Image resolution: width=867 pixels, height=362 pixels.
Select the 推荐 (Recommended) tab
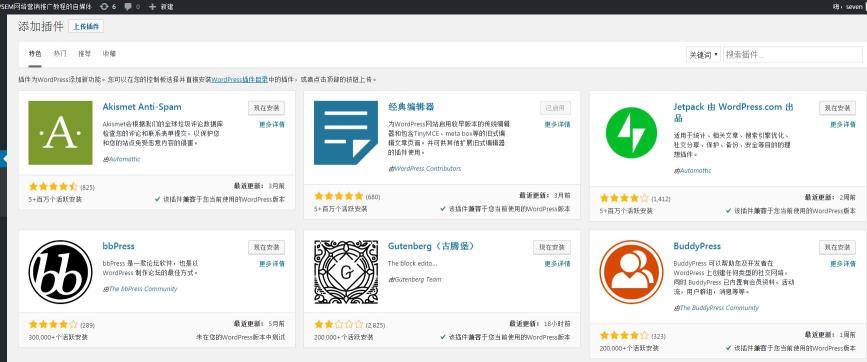coord(84,54)
